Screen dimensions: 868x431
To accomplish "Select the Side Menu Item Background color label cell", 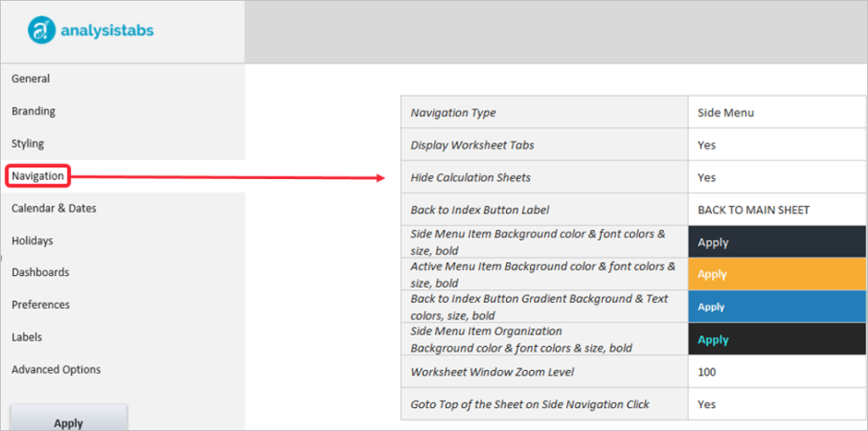I will 545,242.
